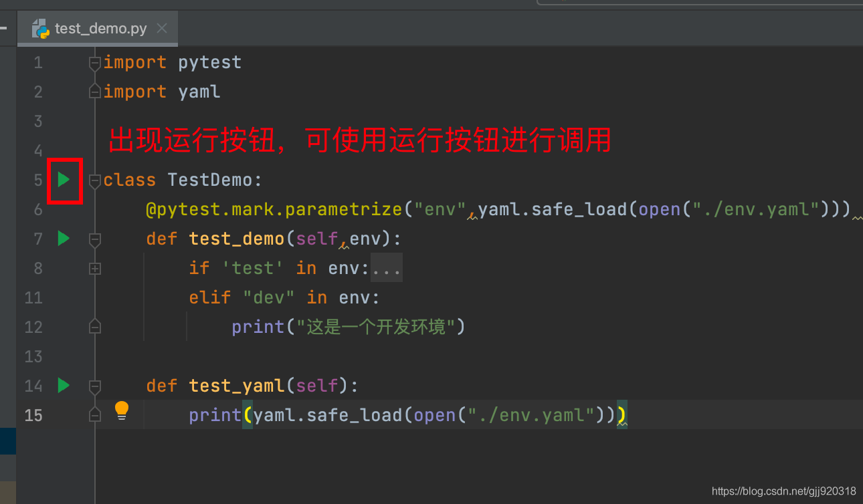Viewport: 863px width, 504px height.
Task: Fold the test_demo method body
Action: click(95, 239)
